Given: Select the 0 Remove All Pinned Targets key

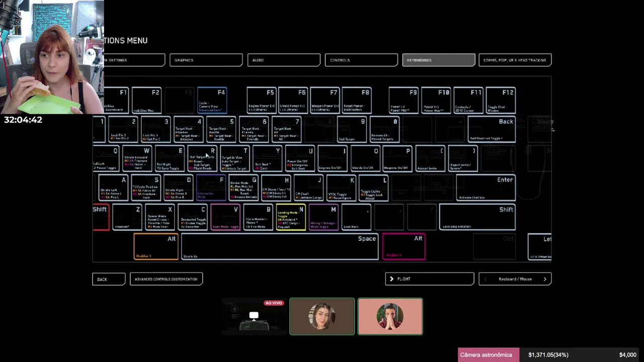Looking at the screenshot, I should [385, 130].
